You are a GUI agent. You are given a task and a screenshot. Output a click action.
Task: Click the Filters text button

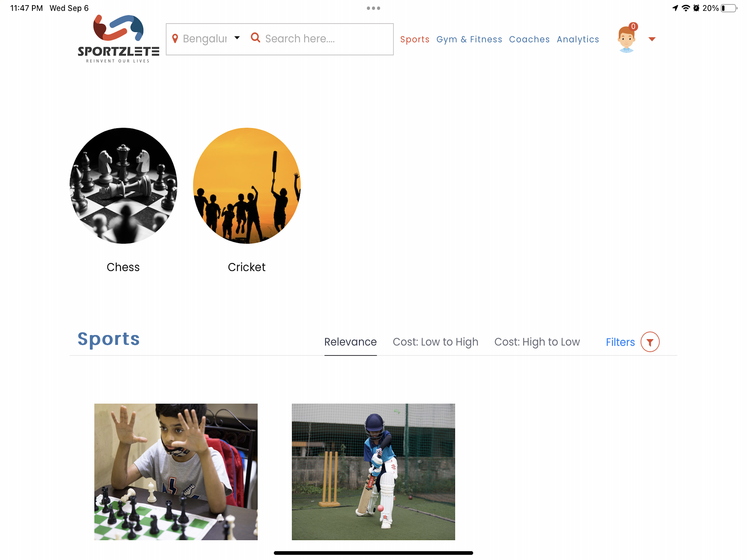pos(620,342)
